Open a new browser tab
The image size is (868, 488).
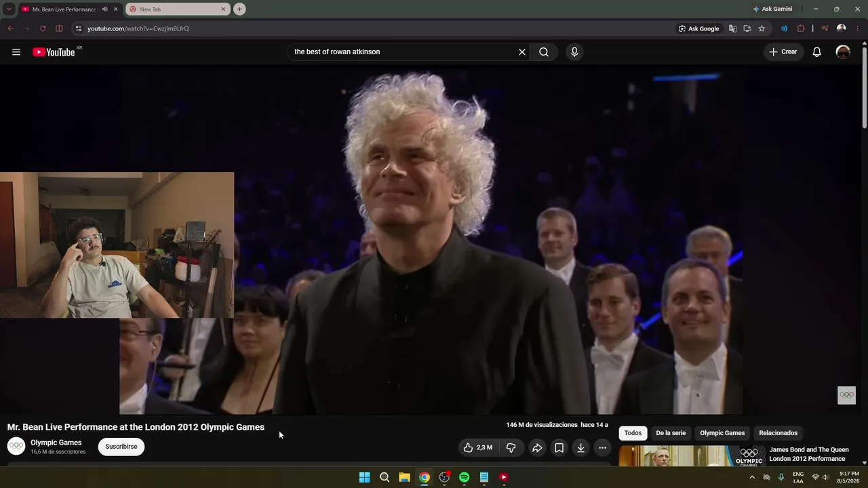239,9
